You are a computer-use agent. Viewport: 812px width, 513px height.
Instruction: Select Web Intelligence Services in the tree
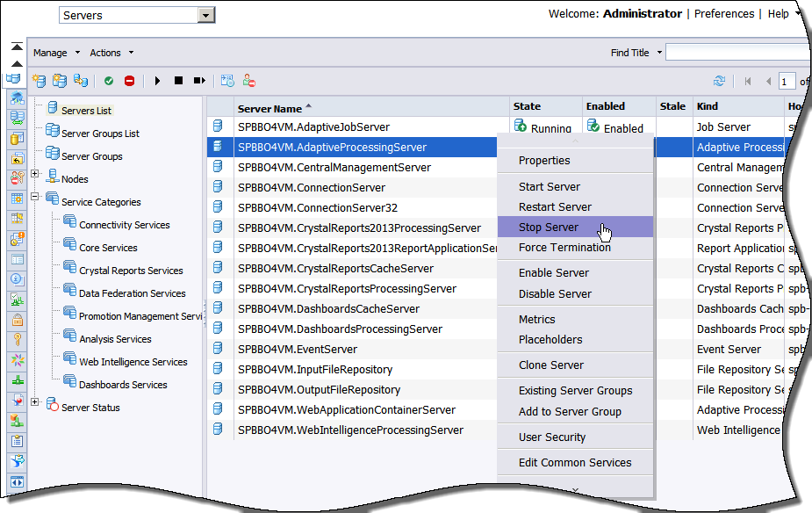tap(133, 362)
